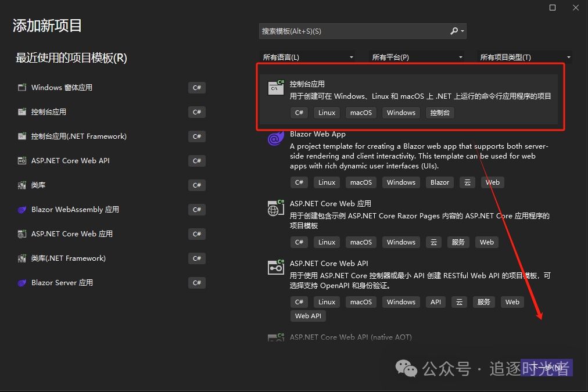Click the 服务 tag on ASP.NET Core Web 应用
This screenshot has height=392, width=588.
point(458,243)
